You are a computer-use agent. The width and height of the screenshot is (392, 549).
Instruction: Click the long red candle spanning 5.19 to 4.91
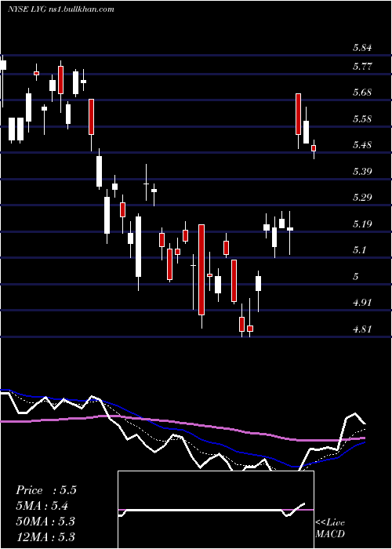tap(201, 270)
